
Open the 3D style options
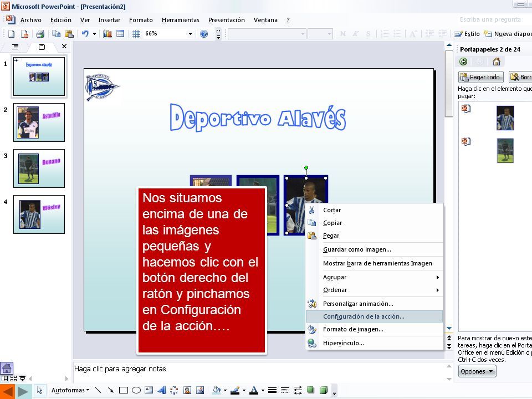pyautogui.click(x=323, y=390)
